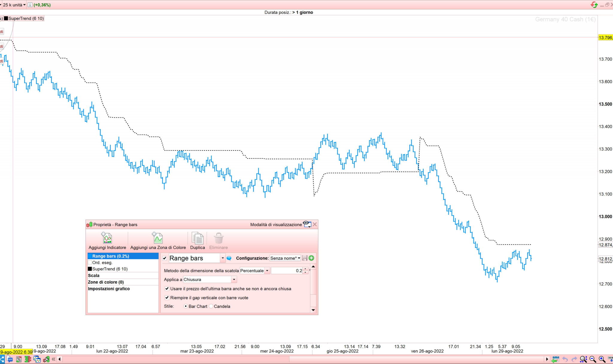Open the 'Applica a' Chiusura dropdown
Screen dimensions: 613x364
(x=234, y=280)
